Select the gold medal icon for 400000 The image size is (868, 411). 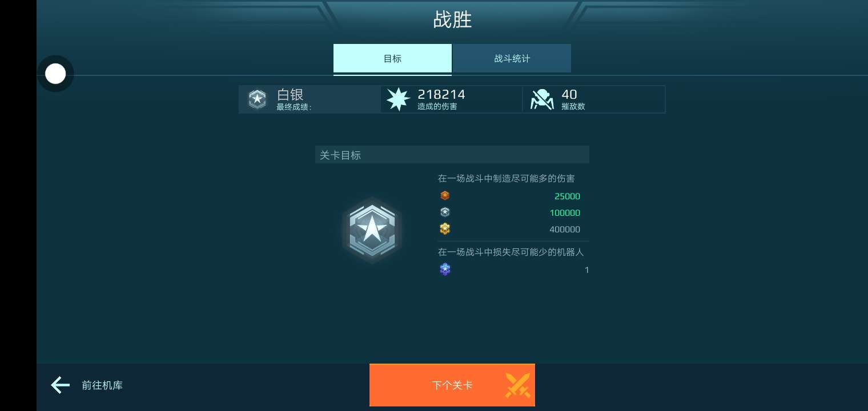445,229
